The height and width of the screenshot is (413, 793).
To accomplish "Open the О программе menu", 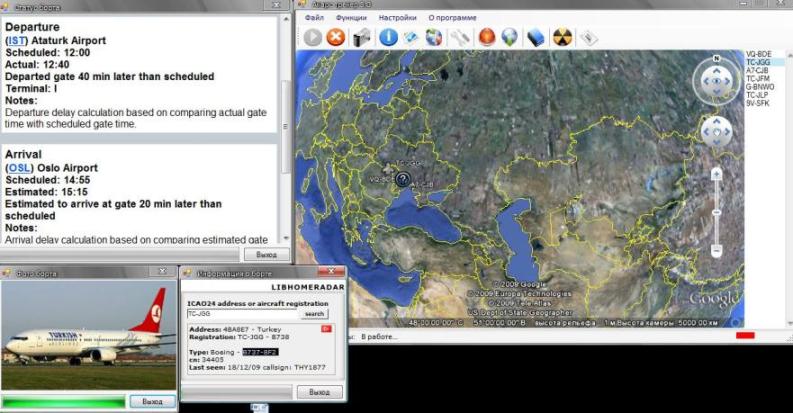I will 452,18.
